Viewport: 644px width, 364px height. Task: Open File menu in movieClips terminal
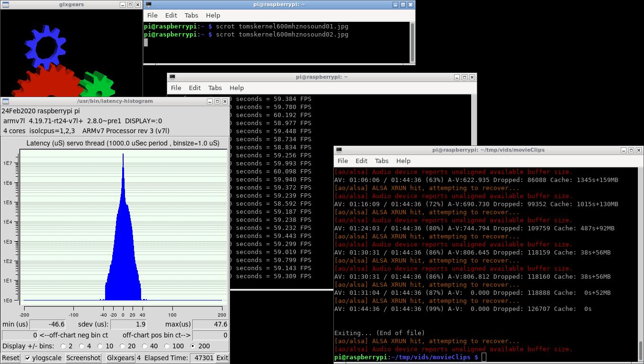pyautogui.click(x=343, y=161)
